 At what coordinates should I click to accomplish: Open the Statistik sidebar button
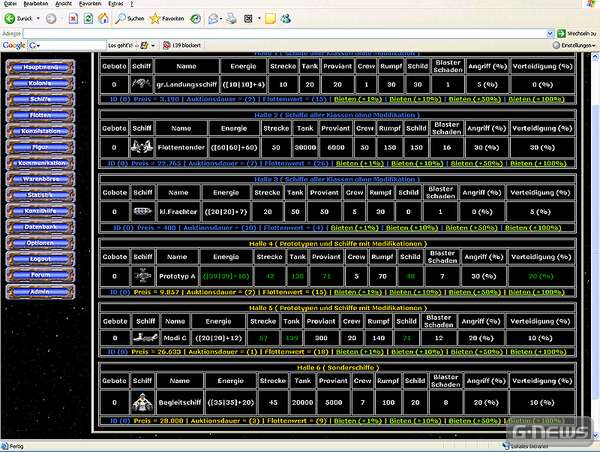click(41, 195)
